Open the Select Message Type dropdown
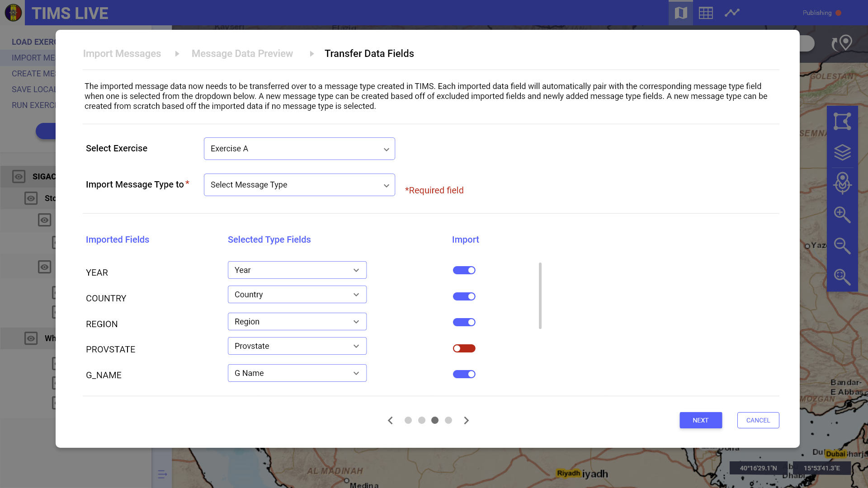This screenshot has width=868, height=488. click(x=299, y=184)
